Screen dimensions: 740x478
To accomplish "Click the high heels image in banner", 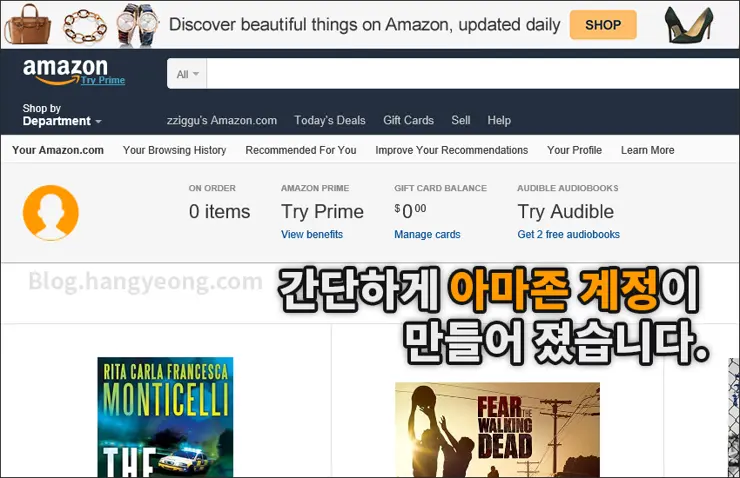I will pos(689,25).
